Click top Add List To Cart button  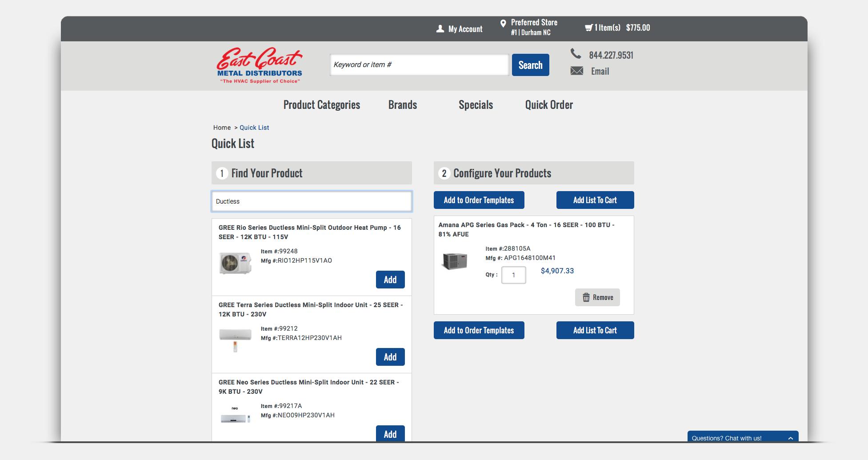(x=595, y=200)
